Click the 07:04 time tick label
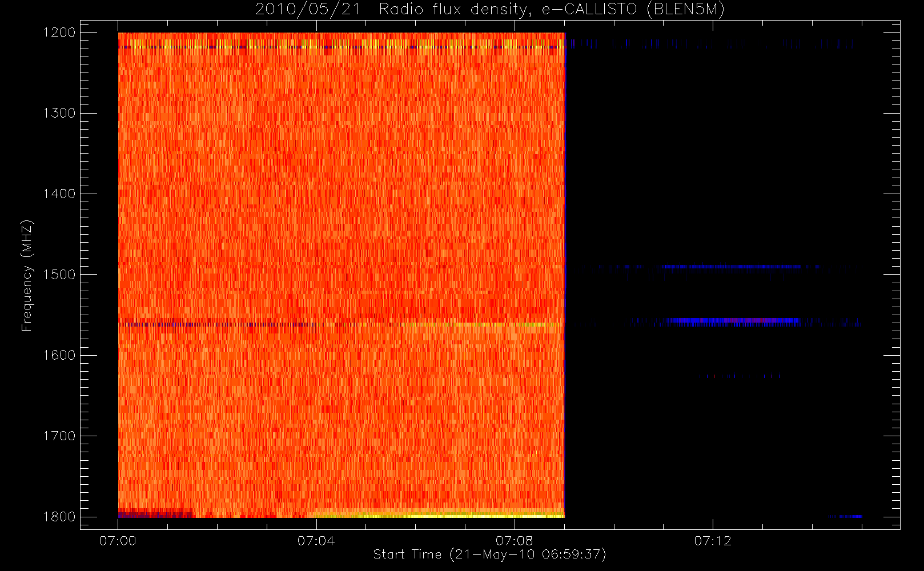This screenshot has width=924, height=571. pyautogui.click(x=316, y=541)
